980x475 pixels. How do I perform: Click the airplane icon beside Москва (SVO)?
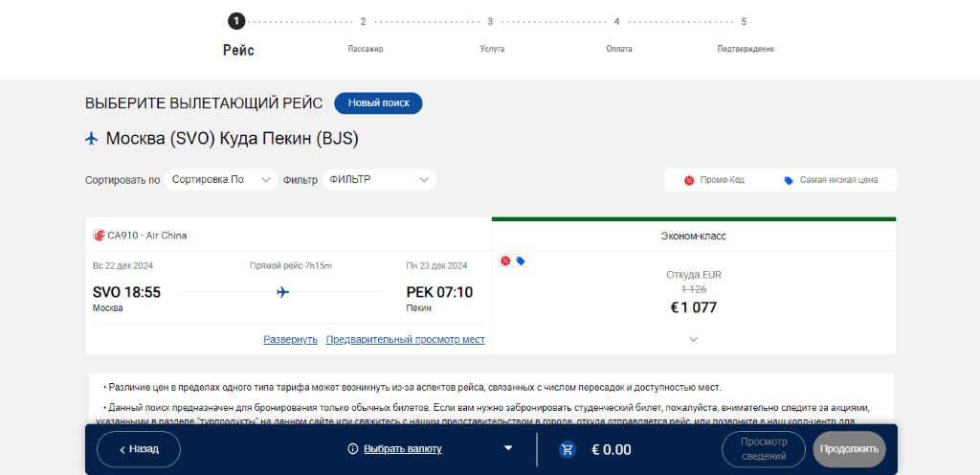[92, 139]
